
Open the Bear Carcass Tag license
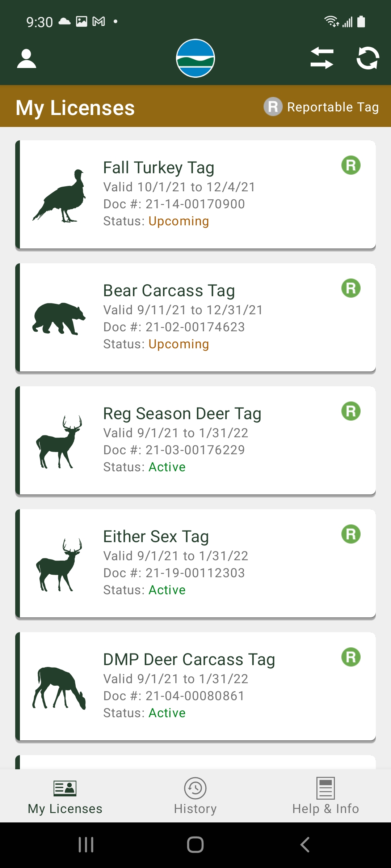click(195, 318)
